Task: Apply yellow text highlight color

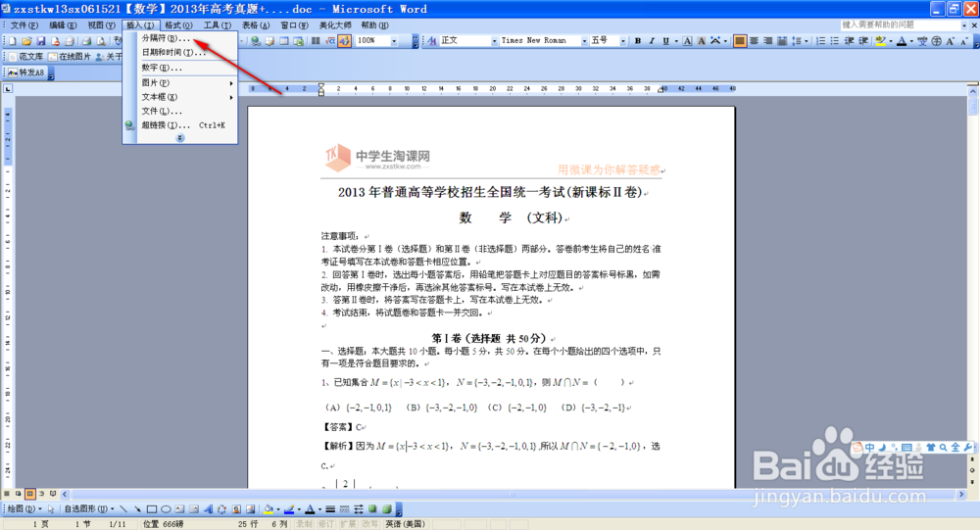Action: [x=880, y=40]
